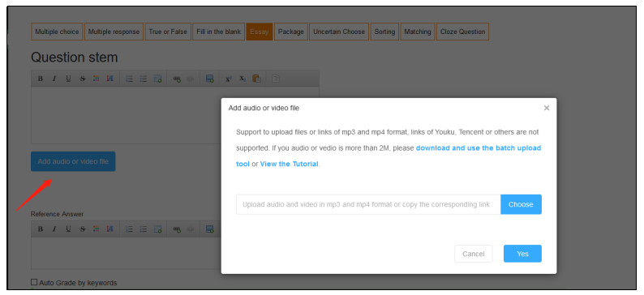
Task: Open font style icon in Question stem toolbar
Action: (x=109, y=79)
